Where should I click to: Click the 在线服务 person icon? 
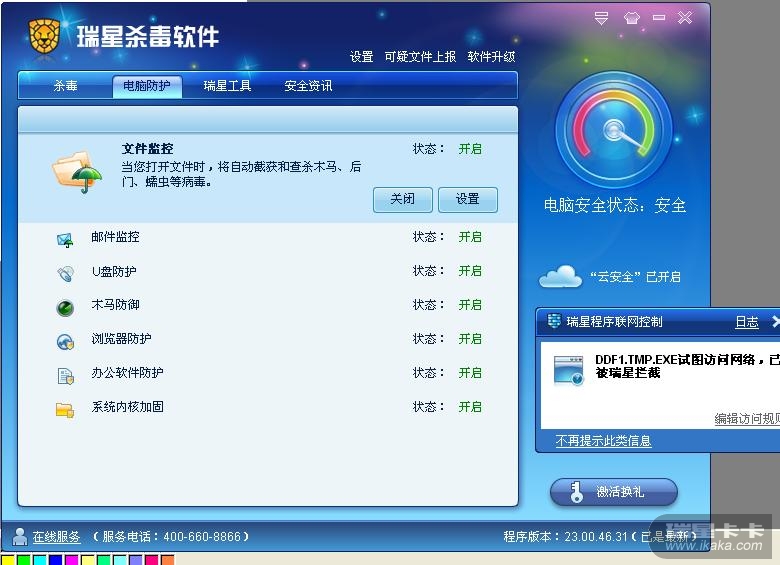[x=19, y=536]
